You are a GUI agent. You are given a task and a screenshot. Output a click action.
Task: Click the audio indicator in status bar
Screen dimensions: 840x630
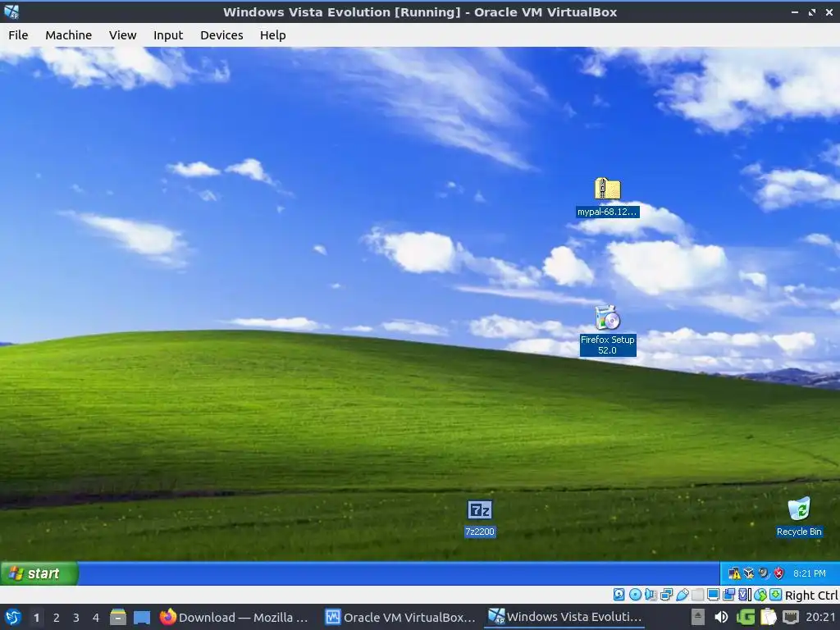coord(651,595)
